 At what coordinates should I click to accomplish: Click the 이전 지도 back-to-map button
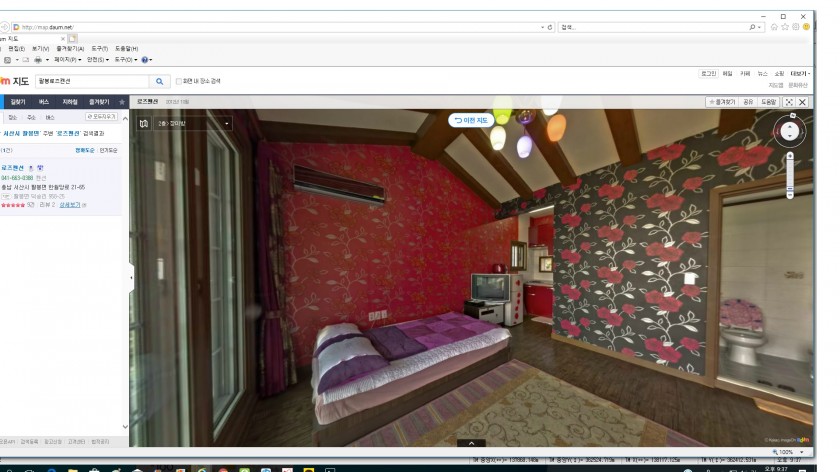point(471,120)
